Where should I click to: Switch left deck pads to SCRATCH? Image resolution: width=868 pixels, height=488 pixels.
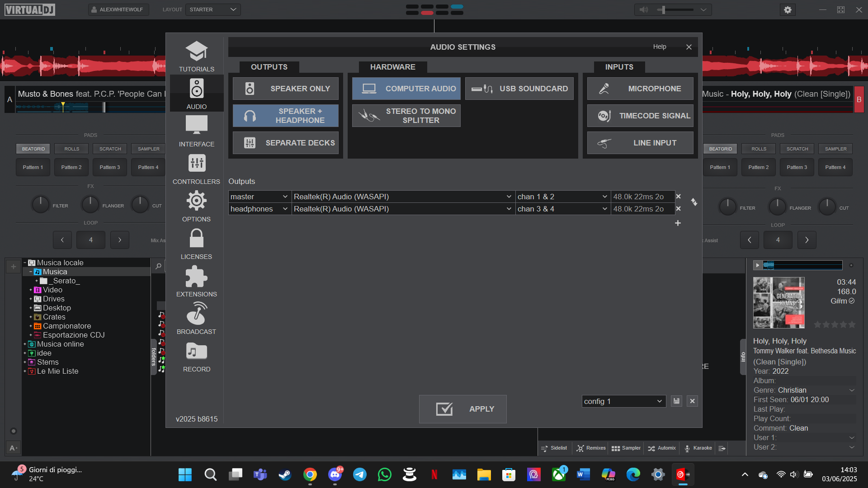point(110,149)
